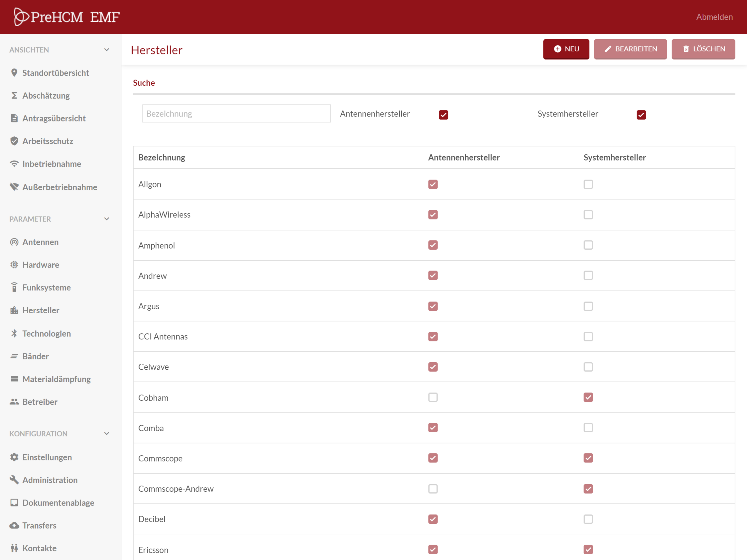747x560 pixels.
Task: Select the CCI Antennas row
Action: pyautogui.click(x=434, y=336)
